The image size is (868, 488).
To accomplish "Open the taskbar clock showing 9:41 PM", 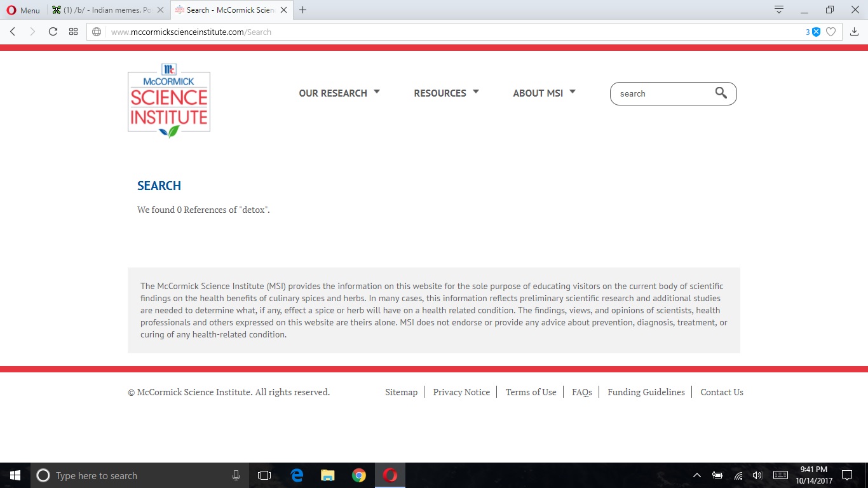I will point(814,475).
